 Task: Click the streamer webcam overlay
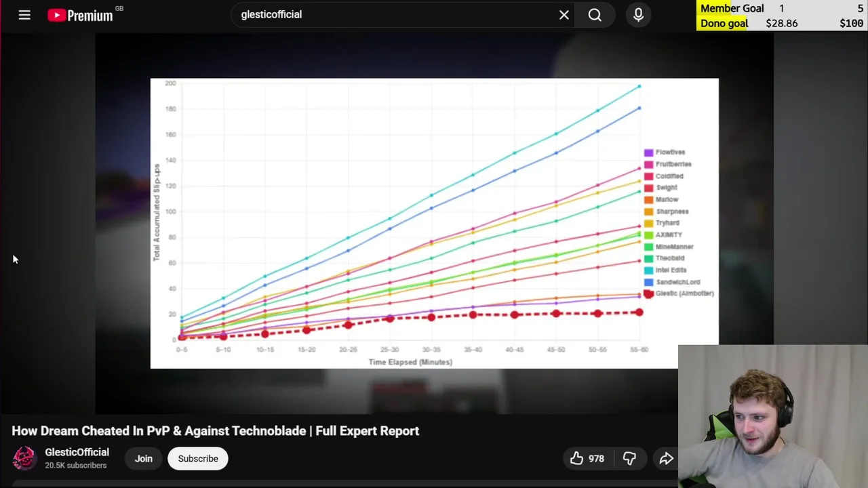coord(773,416)
